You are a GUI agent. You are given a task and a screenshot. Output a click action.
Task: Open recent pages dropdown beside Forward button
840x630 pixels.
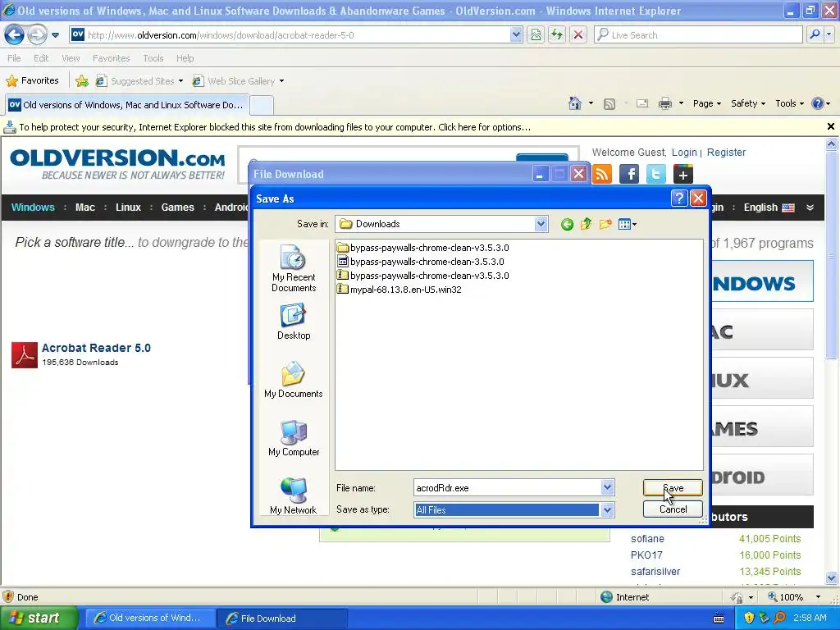click(x=55, y=35)
